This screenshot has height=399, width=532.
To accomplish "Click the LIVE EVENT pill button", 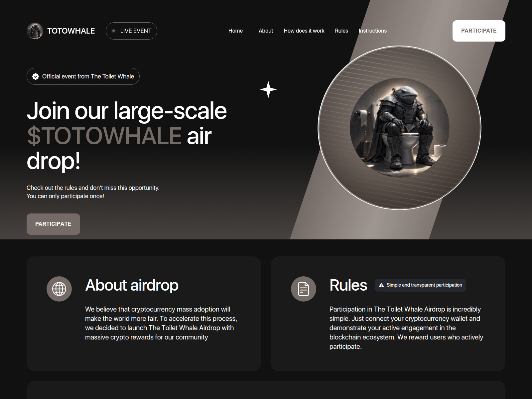I will coord(131,31).
